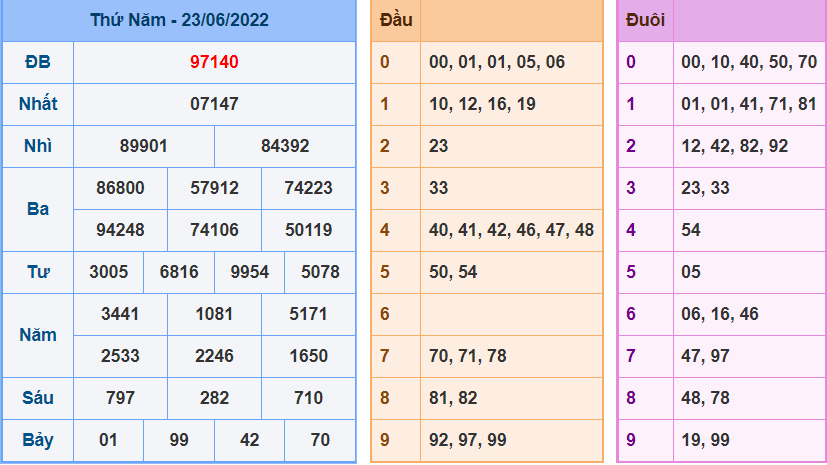The image size is (827, 465).
Task: Select seventh prize number 01
Action: 108,440
